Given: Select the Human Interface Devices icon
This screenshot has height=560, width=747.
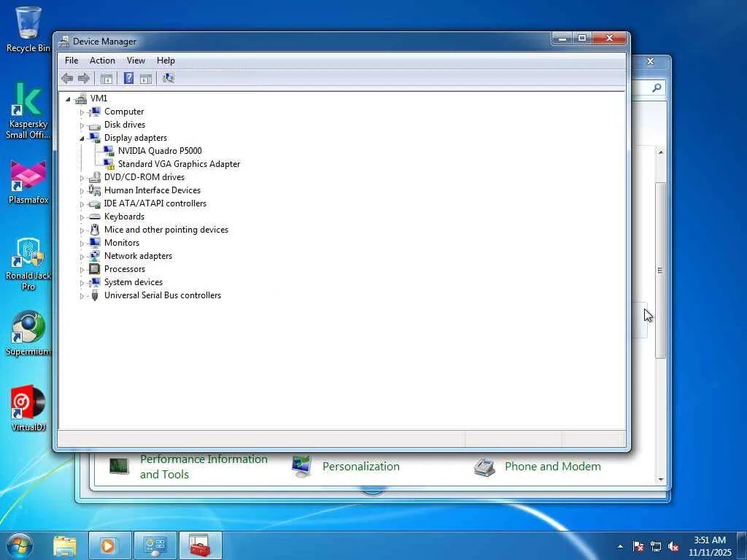Looking at the screenshot, I should [x=95, y=190].
